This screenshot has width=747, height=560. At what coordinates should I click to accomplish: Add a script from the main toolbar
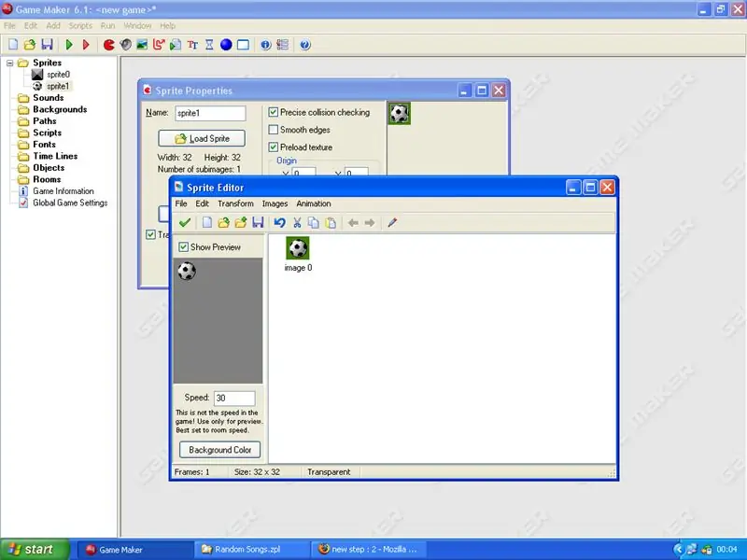176,45
